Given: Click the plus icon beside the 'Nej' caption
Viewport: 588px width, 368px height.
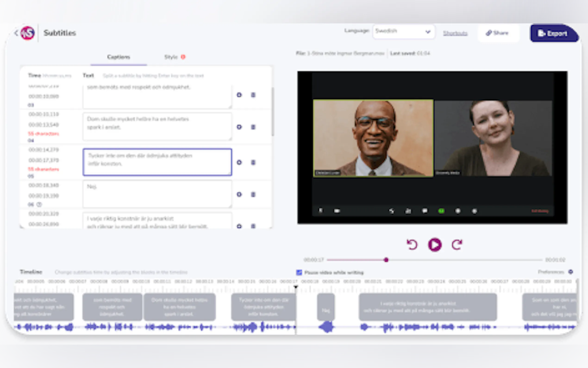Looking at the screenshot, I should click(239, 194).
